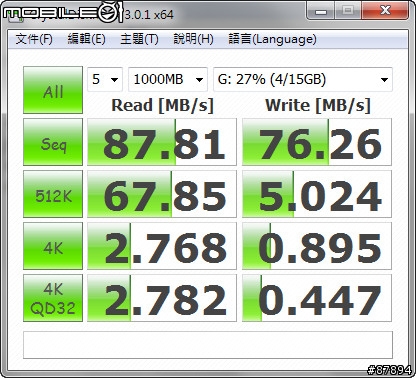
Task: Click the Write [MB/s] column header
Action: 318,106
